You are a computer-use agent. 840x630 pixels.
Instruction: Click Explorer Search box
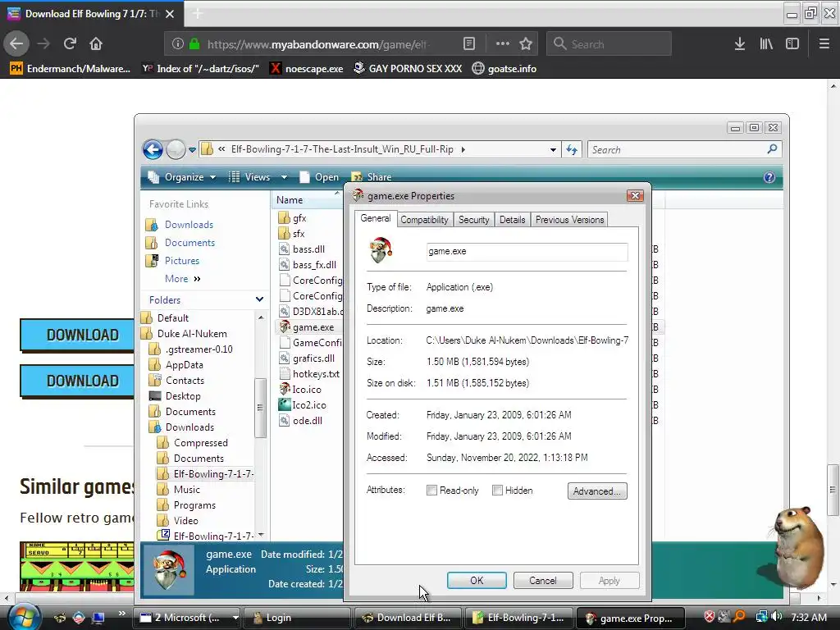pyautogui.click(x=685, y=149)
